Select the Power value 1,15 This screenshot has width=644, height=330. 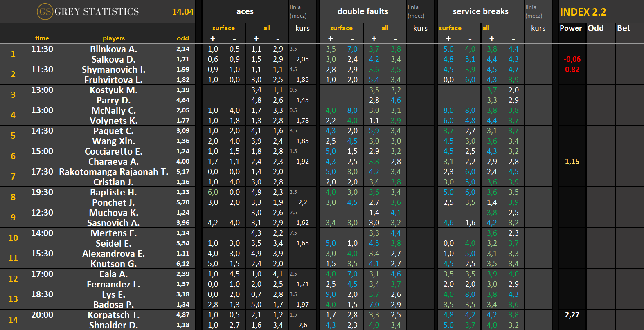(x=572, y=162)
